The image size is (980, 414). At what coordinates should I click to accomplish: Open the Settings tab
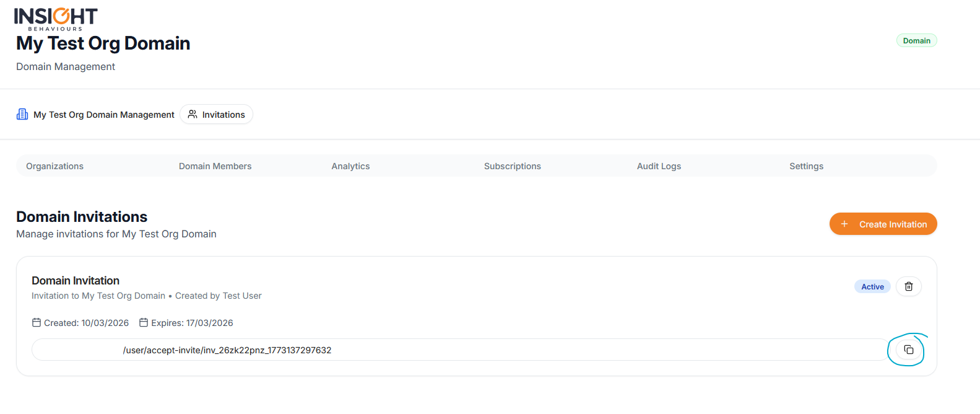coord(806,166)
